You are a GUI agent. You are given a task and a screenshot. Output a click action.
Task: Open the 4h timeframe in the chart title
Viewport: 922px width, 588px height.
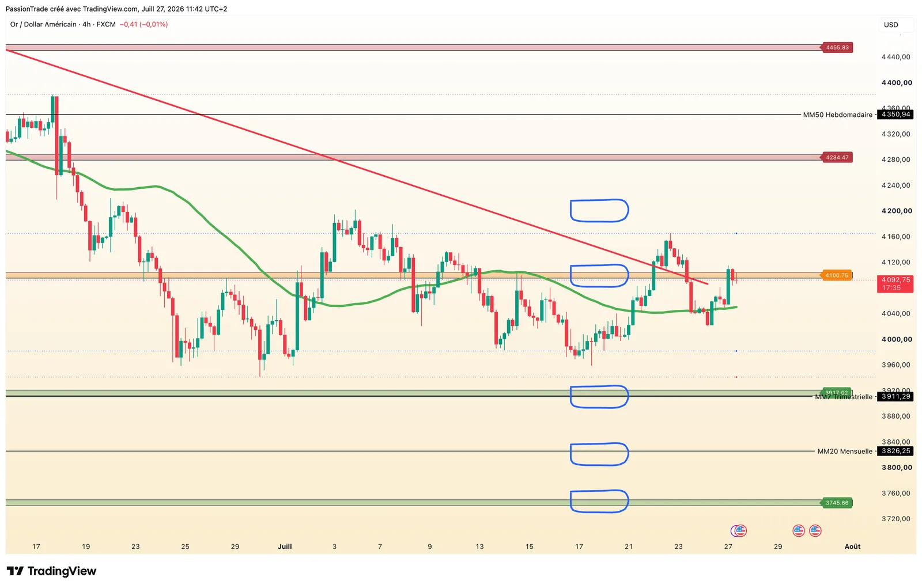point(86,24)
